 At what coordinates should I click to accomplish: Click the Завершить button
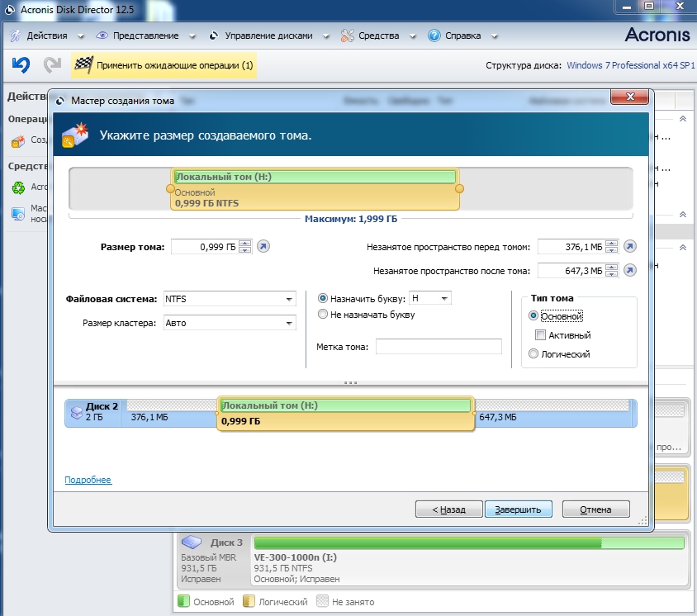(519, 509)
